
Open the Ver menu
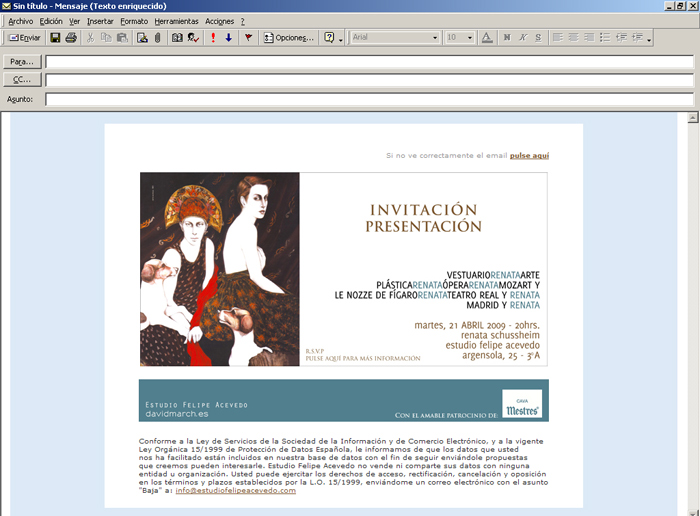75,21
